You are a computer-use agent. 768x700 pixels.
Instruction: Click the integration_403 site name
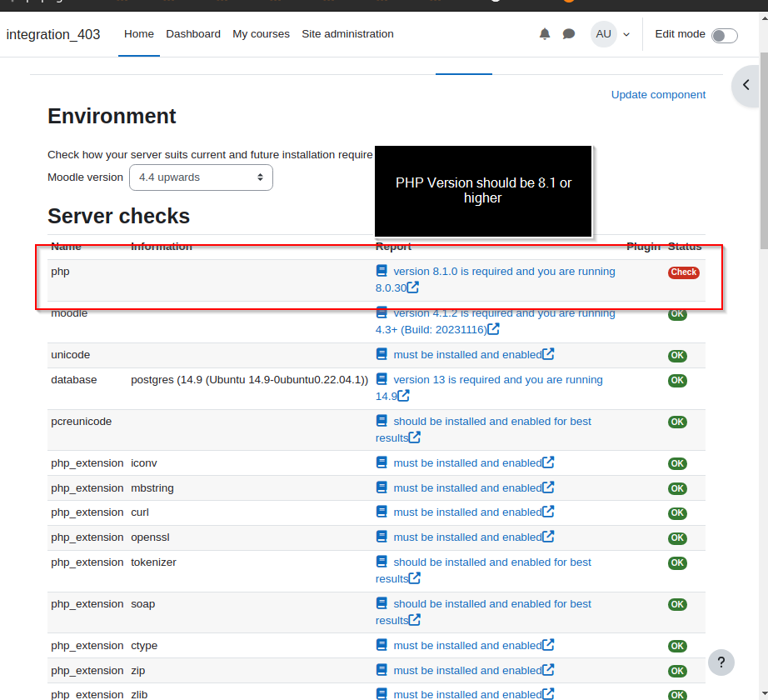coord(53,34)
